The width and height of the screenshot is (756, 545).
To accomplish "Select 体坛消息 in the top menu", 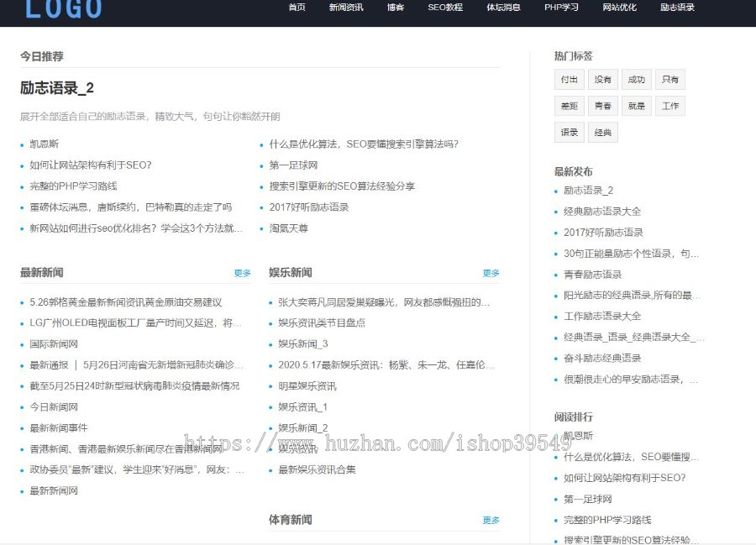I will coord(503,8).
